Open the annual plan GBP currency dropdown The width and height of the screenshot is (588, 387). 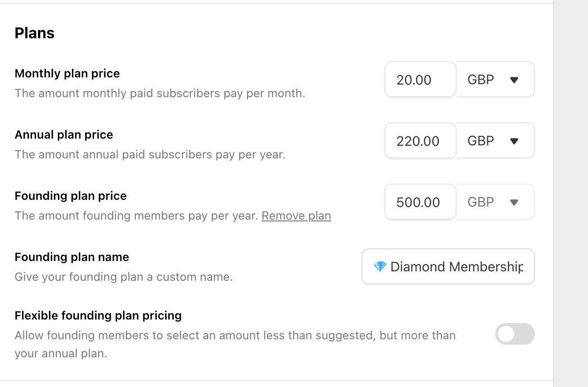(495, 141)
